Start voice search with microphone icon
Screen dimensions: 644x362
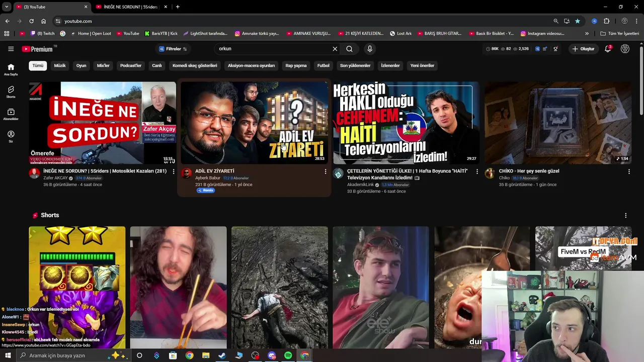pos(370,49)
